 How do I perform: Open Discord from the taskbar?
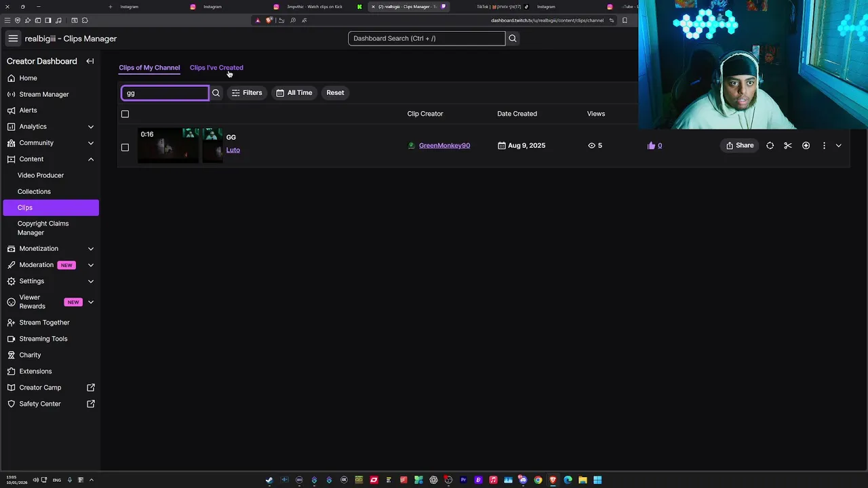[523, 480]
